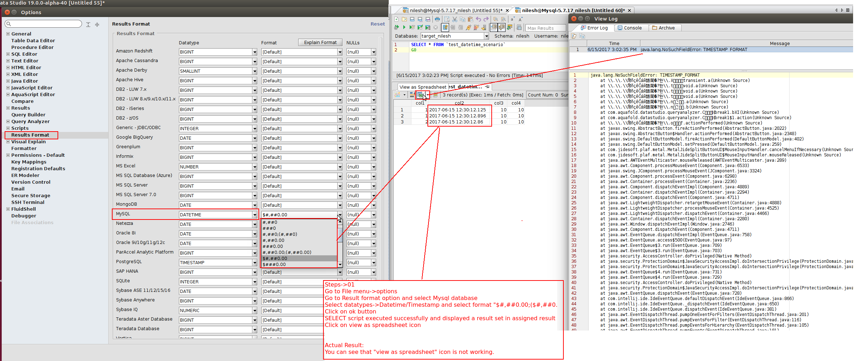Click the Max Results input field
Image resolution: width=868 pixels, height=361 pixels.
point(545,28)
